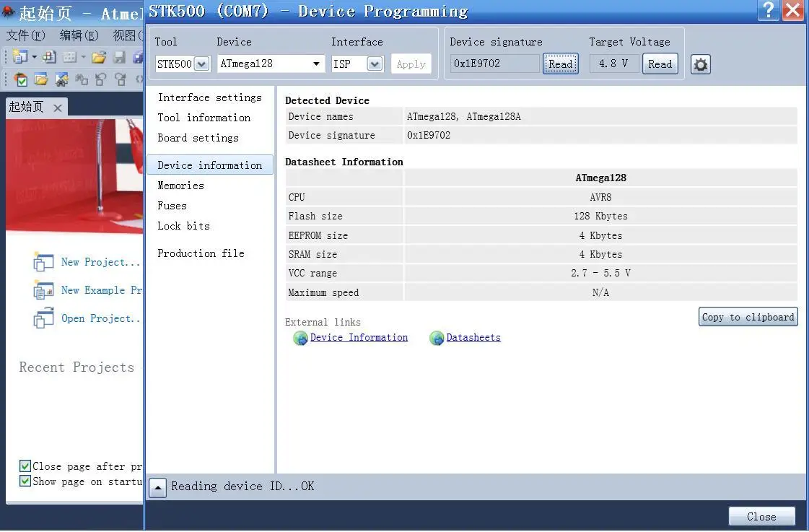Click the grayed grid toolbar icon
Screen dimensions: 809x532
coord(70,57)
